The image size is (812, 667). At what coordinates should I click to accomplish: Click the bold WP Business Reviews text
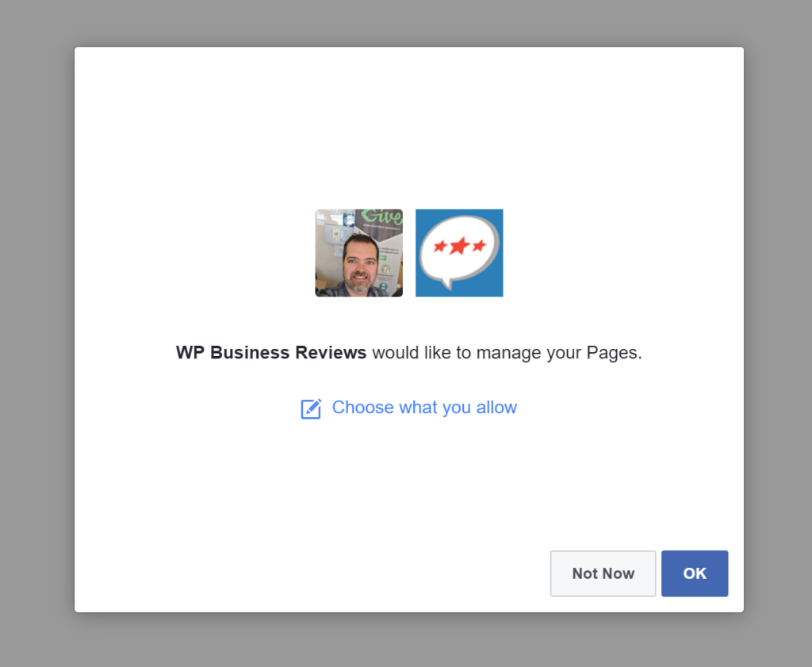tap(271, 352)
